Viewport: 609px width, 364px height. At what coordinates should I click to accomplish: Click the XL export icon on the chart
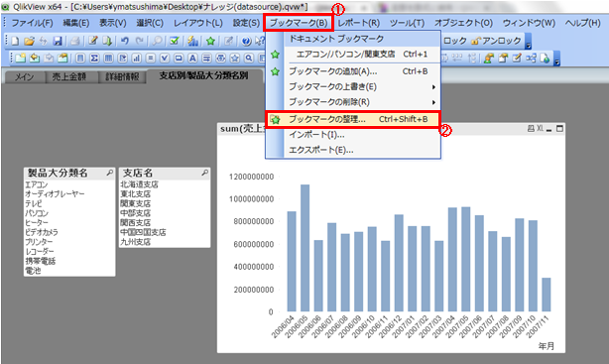540,128
